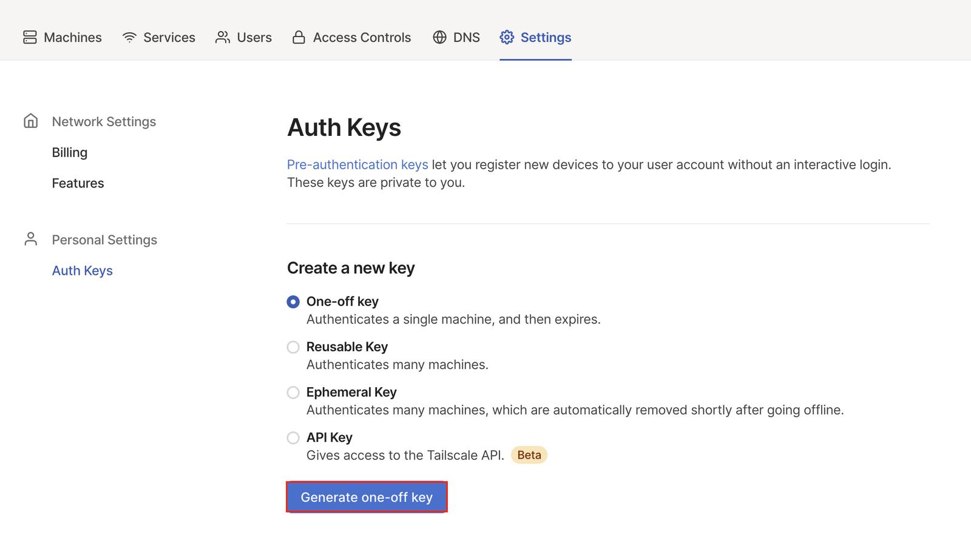Switch to the Access Controls tab
Screen dimensions: 971x560
(362, 38)
